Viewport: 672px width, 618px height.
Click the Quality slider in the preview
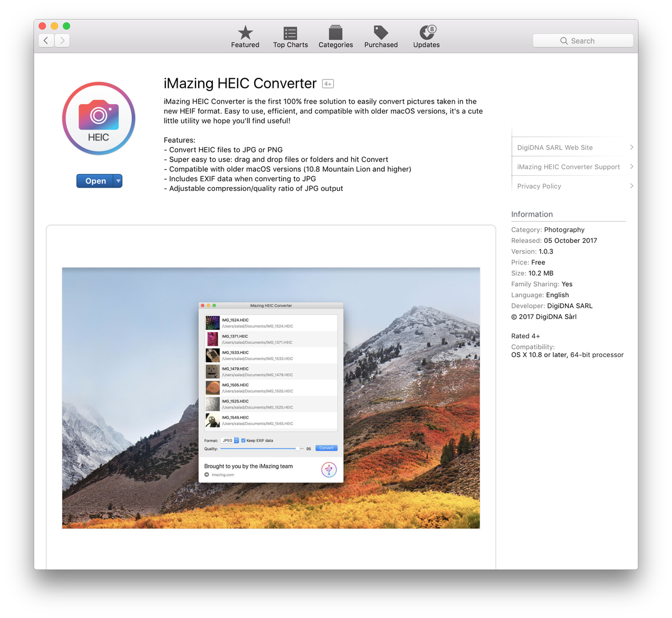tap(261, 448)
